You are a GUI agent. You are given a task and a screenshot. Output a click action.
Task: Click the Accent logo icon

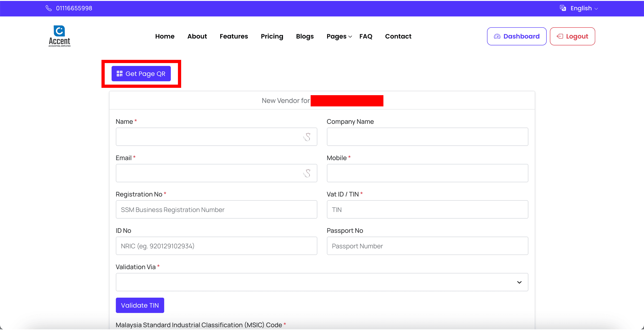[x=59, y=31]
